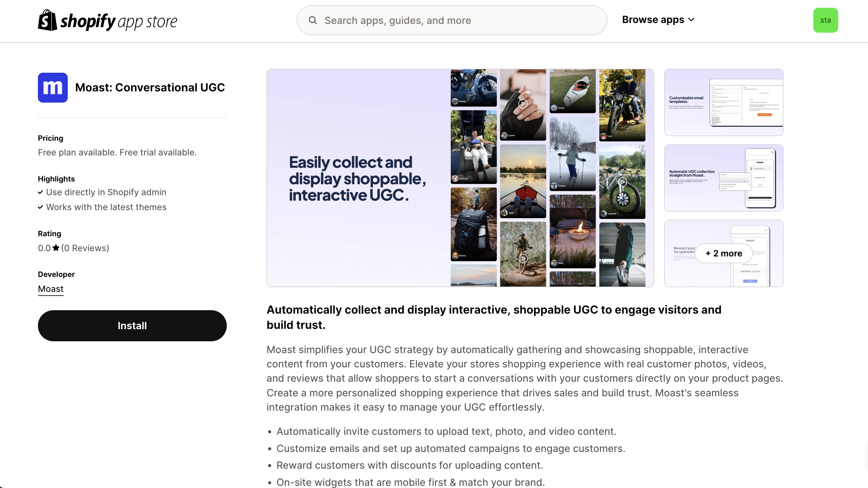
Task: Click the Developer heading
Action: coord(56,274)
